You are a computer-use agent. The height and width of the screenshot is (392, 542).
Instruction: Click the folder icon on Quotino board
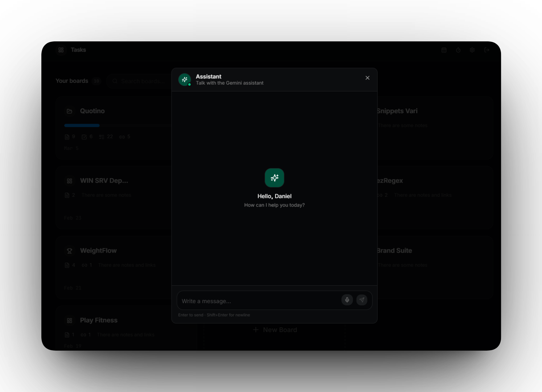click(70, 111)
